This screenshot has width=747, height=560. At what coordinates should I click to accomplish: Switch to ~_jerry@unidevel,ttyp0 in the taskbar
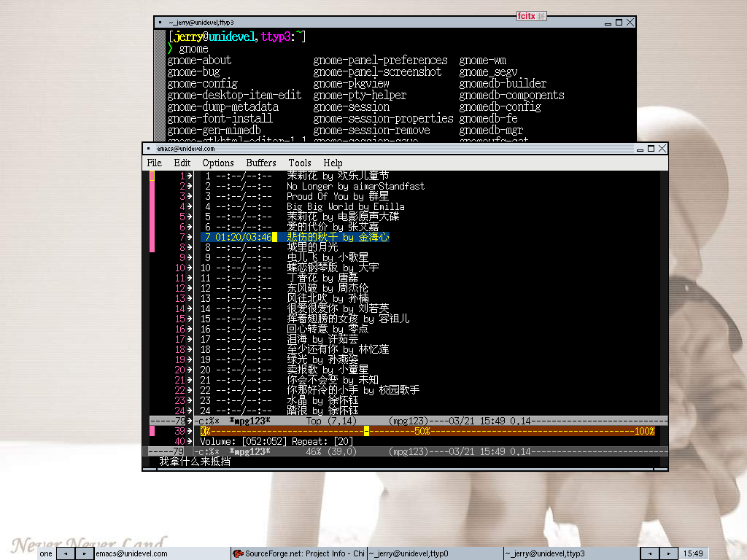click(x=435, y=553)
